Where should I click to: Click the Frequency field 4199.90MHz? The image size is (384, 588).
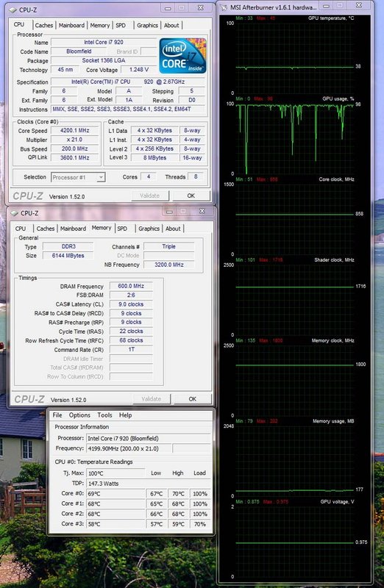129,448
